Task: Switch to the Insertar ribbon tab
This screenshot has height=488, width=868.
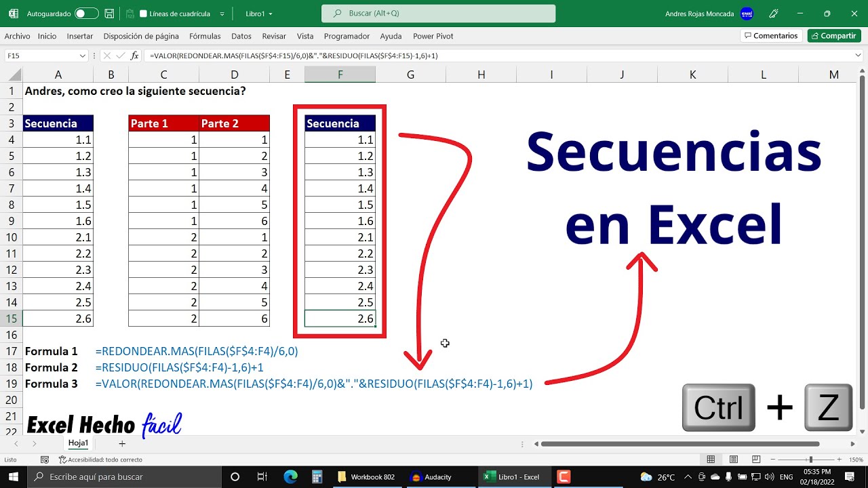Action: point(80,36)
